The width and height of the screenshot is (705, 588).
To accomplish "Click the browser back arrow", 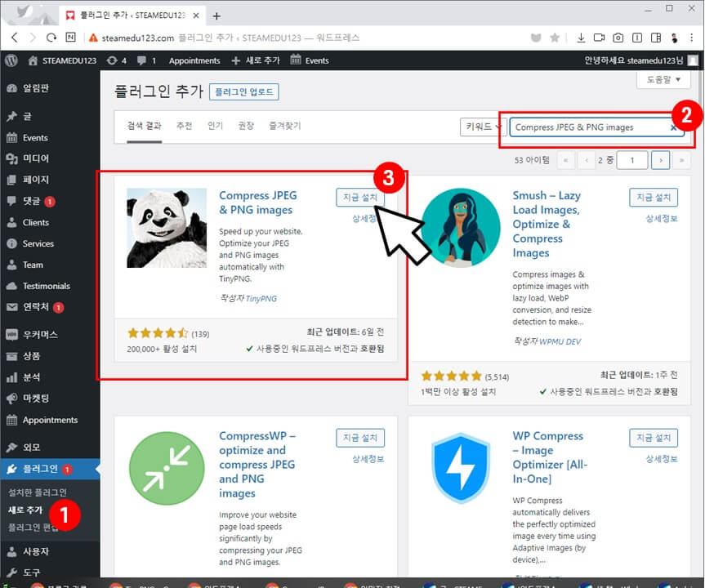I will click(15, 38).
